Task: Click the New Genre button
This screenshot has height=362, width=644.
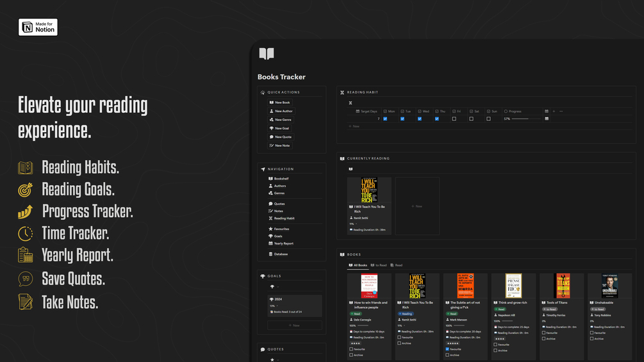Action: point(281,120)
